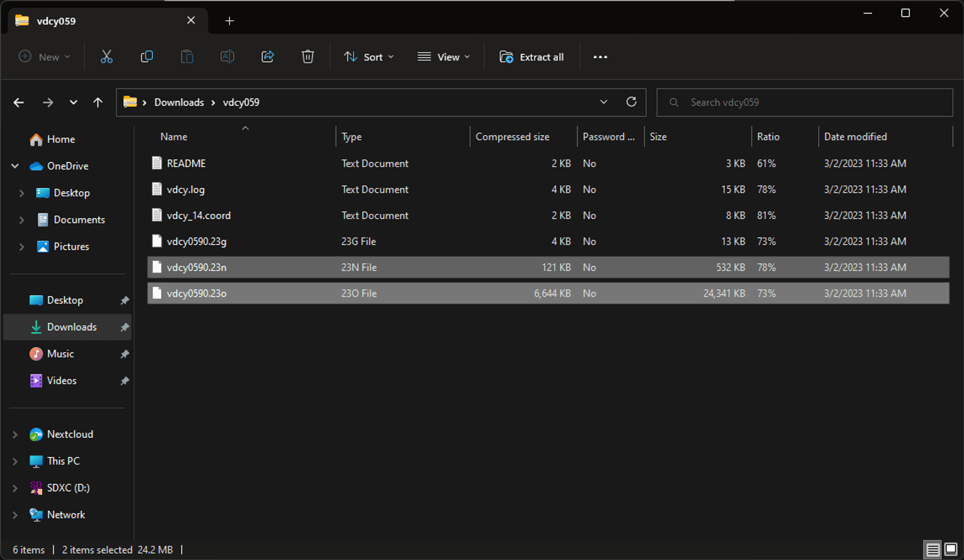This screenshot has height=560, width=964.
Task: Open the Downloads breadcrumb in address bar
Action: [x=179, y=102]
